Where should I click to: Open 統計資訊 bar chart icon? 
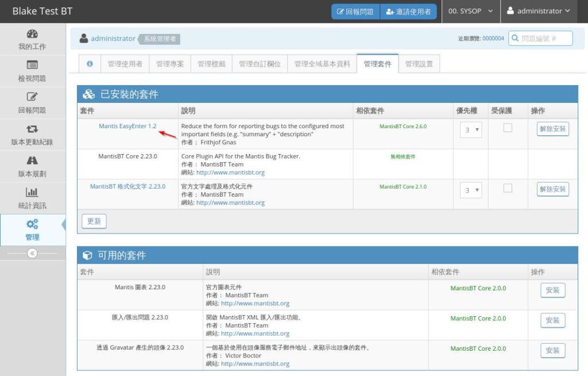coord(32,193)
